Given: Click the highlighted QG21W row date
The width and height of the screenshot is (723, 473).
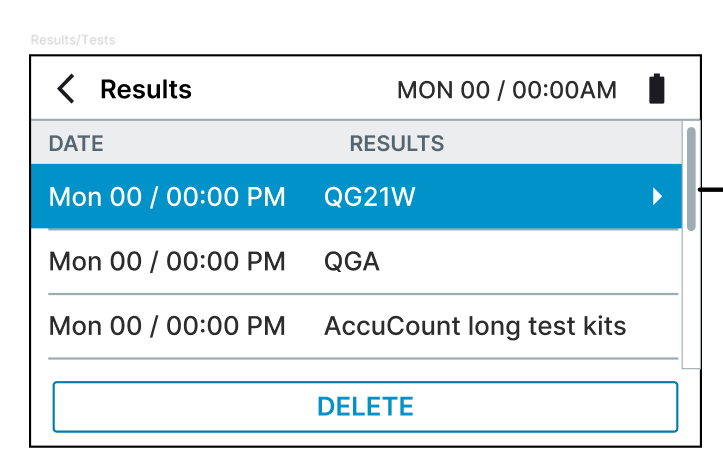Looking at the screenshot, I should coord(167,197).
